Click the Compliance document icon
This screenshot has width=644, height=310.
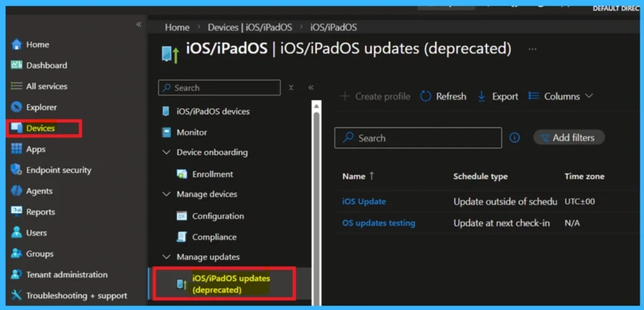tap(182, 237)
